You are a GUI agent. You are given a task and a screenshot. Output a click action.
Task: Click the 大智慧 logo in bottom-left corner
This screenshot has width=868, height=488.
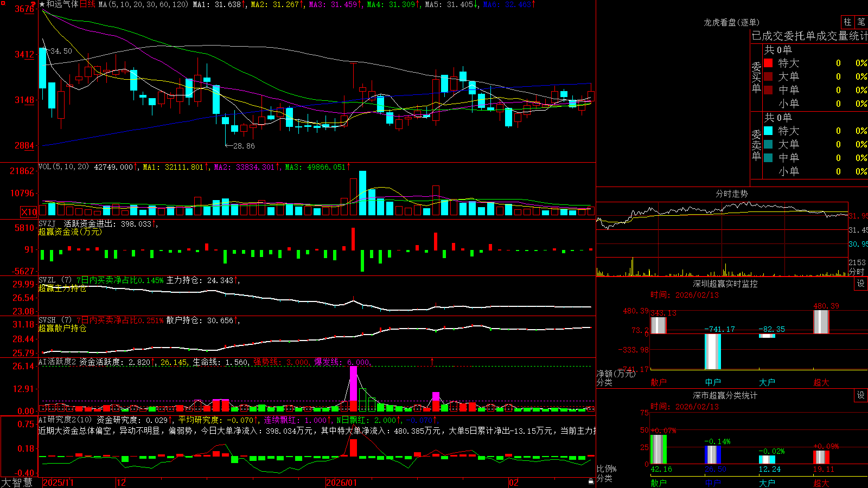17,483
